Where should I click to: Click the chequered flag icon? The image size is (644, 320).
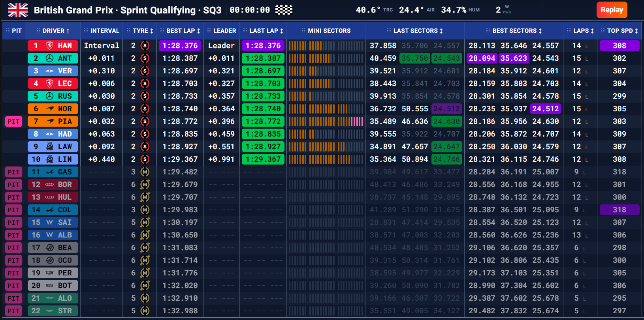[284, 10]
